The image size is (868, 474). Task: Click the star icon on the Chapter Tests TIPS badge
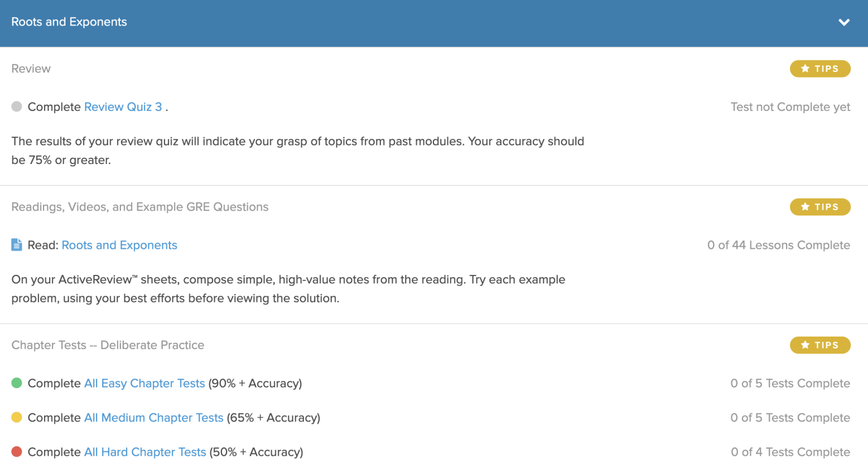coord(805,345)
